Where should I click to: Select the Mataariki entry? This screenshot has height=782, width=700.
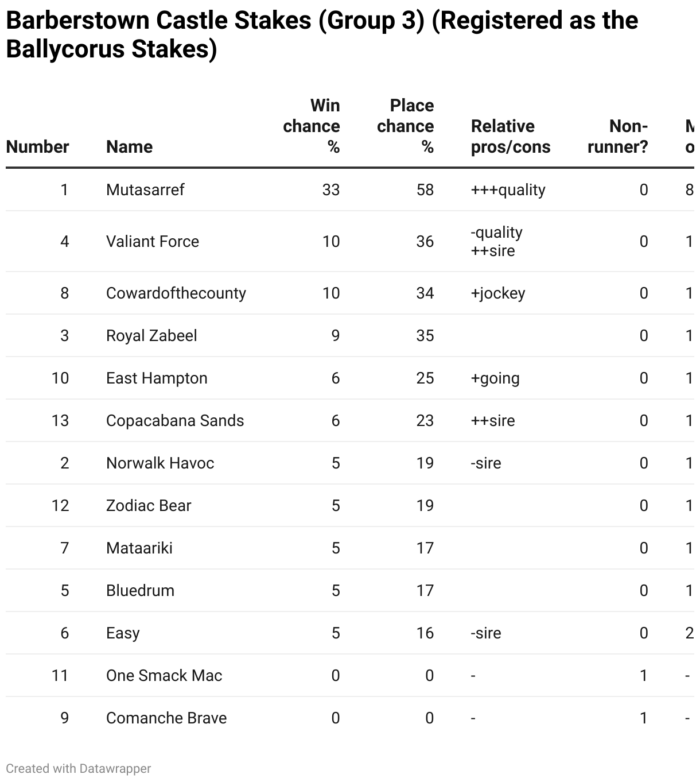point(139,548)
